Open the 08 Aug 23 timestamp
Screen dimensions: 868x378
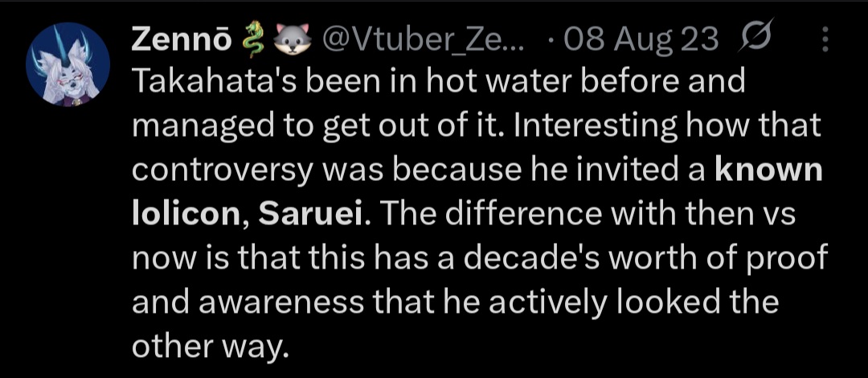pos(638,39)
